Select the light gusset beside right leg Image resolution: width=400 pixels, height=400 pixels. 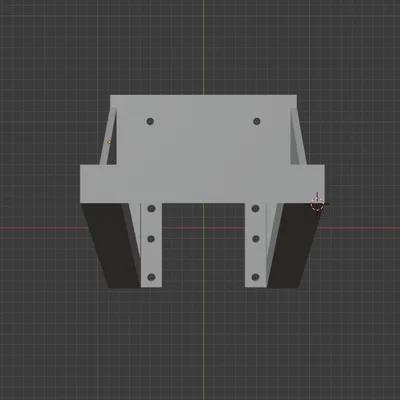pos(272,233)
